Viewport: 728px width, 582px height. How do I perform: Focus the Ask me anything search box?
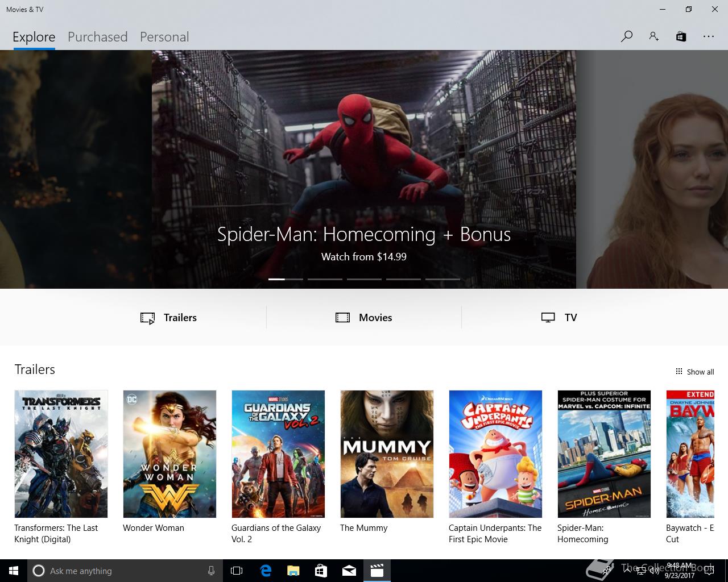124,571
